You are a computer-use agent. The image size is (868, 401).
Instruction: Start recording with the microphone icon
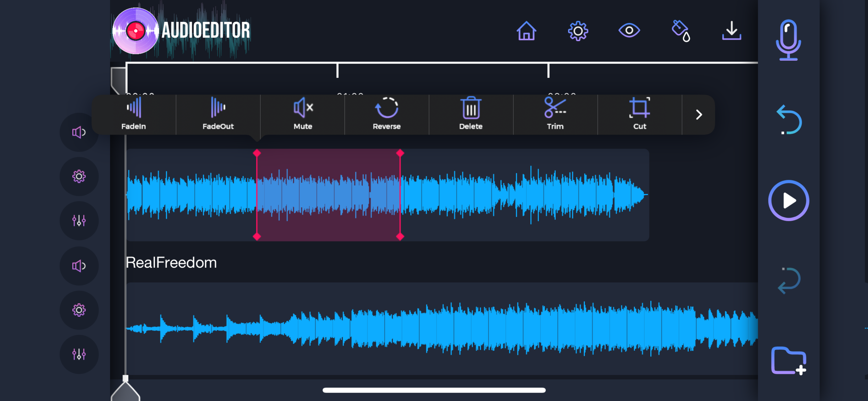pyautogui.click(x=788, y=40)
